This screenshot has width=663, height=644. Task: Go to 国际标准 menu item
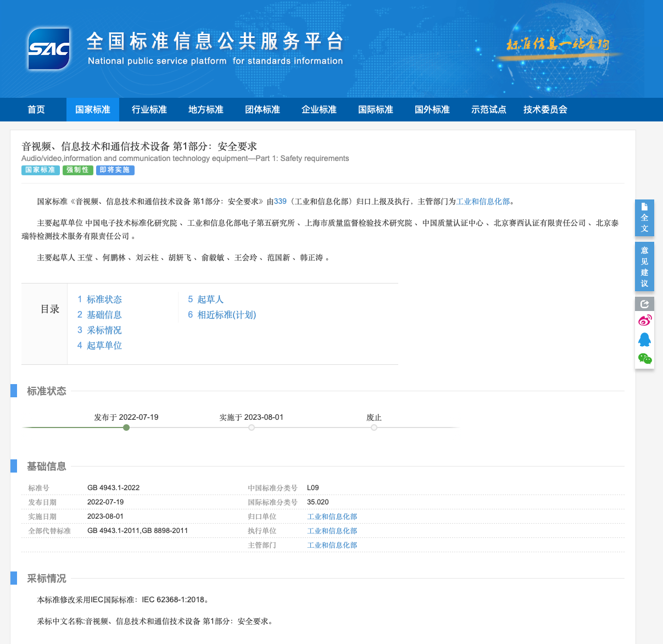(376, 110)
